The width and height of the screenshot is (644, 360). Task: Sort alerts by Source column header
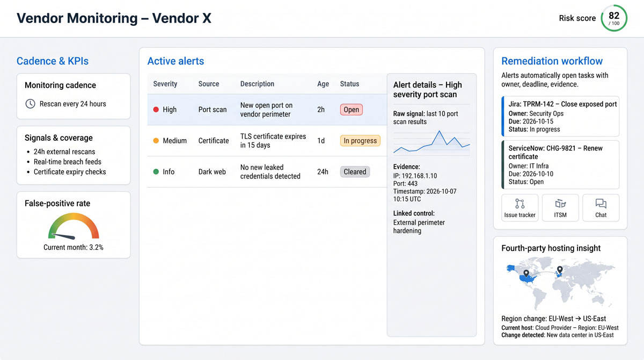tap(209, 84)
